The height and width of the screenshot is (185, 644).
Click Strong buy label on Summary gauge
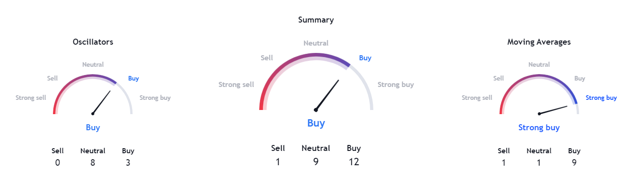point(395,85)
